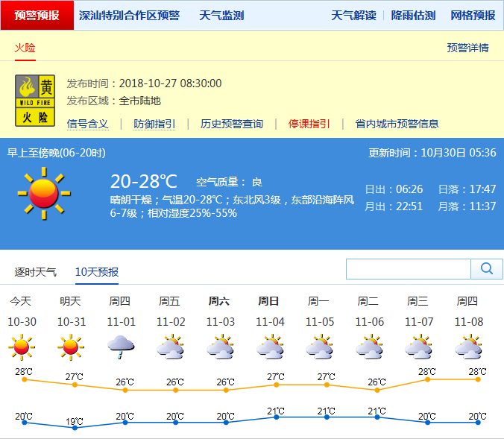
Task: Click the search text input field
Action: coord(409,269)
